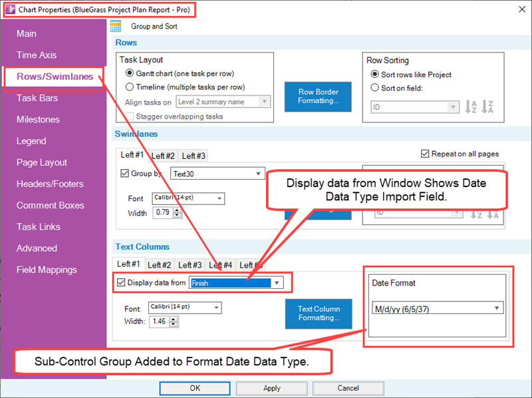Sort rows ascending A to Z in Row Sorting
Viewport: 532px width, 398px height.
click(x=469, y=106)
